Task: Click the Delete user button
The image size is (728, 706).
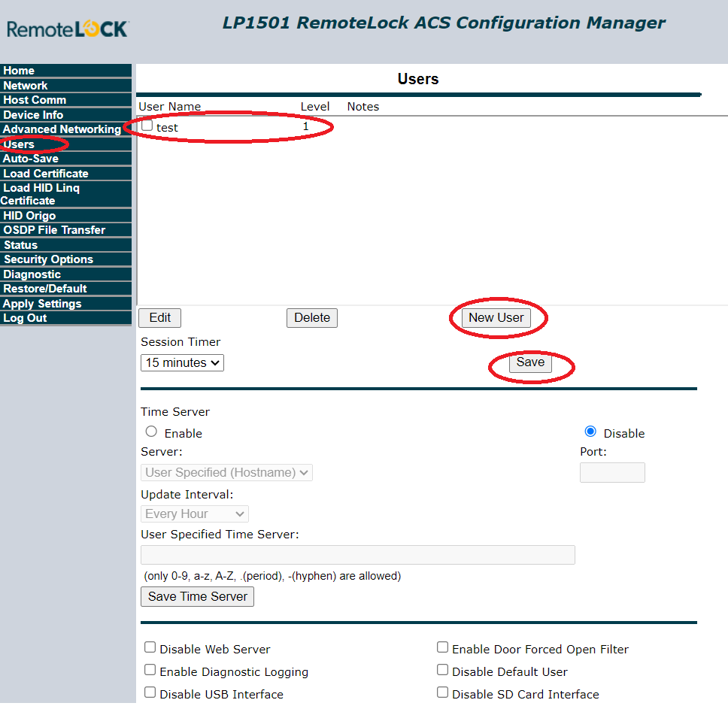Action: pos(312,318)
